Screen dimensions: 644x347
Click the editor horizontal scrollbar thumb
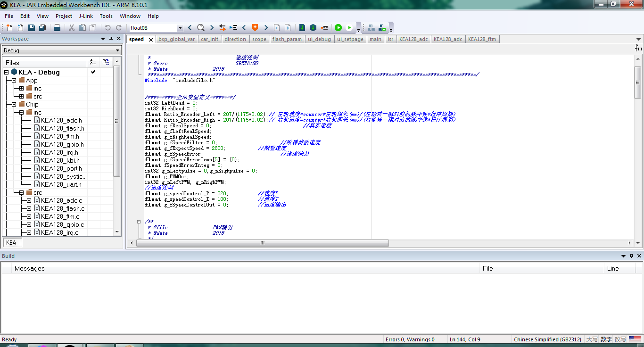point(263,243)
